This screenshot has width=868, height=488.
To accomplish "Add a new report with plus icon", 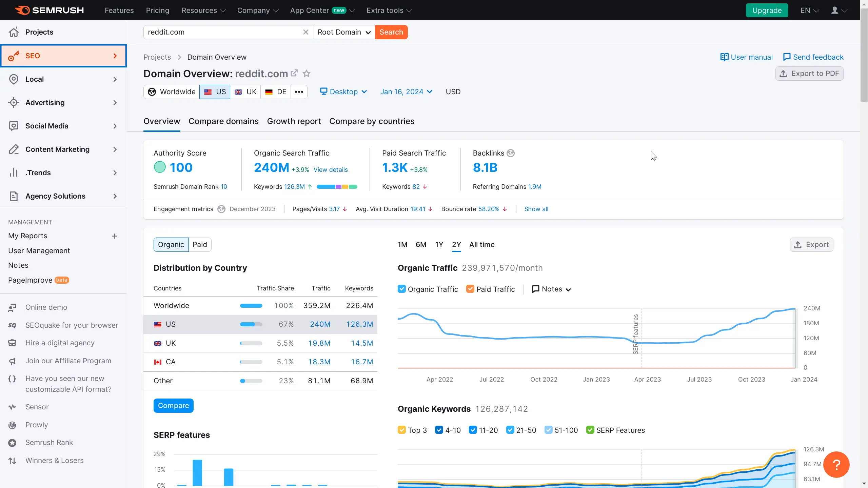I will pos(115,236).
